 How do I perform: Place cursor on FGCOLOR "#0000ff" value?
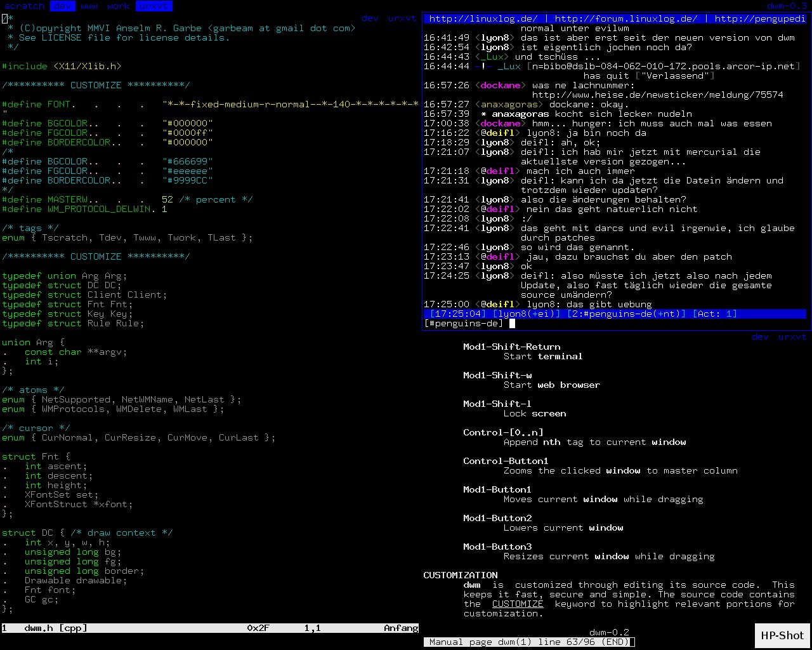pos(187,133)
